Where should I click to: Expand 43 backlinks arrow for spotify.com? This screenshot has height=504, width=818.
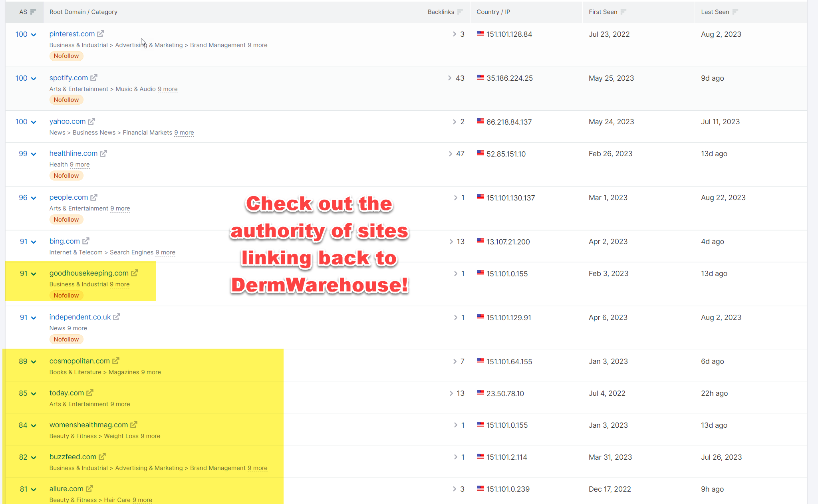coord(450,78)
